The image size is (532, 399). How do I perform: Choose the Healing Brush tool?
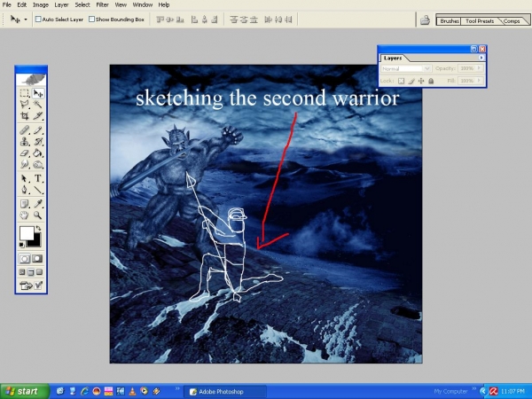(x=24, y=130)
